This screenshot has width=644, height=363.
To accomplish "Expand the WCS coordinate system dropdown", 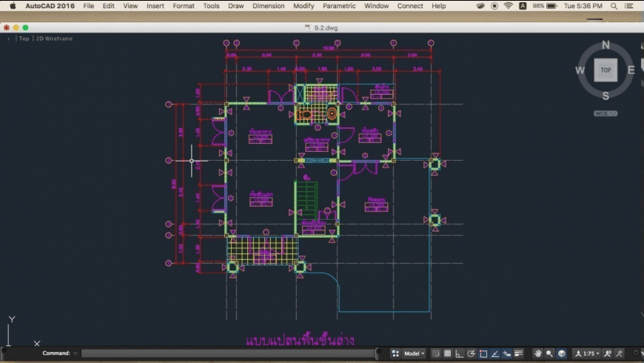I will (x=606, y=113).
